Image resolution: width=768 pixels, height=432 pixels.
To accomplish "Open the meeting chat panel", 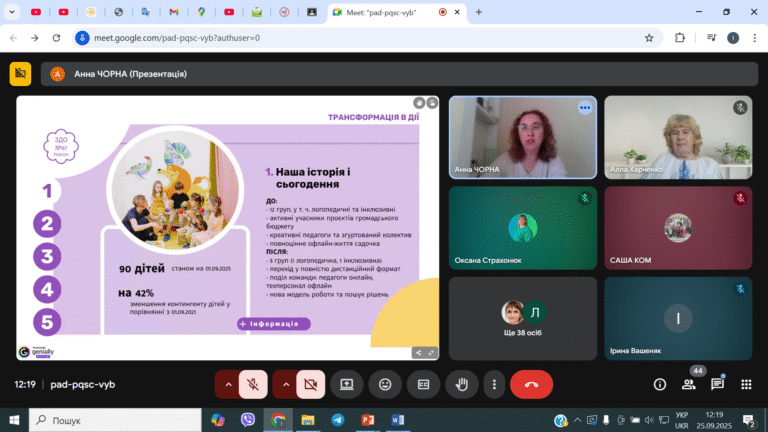I will [x=718, y=384].
